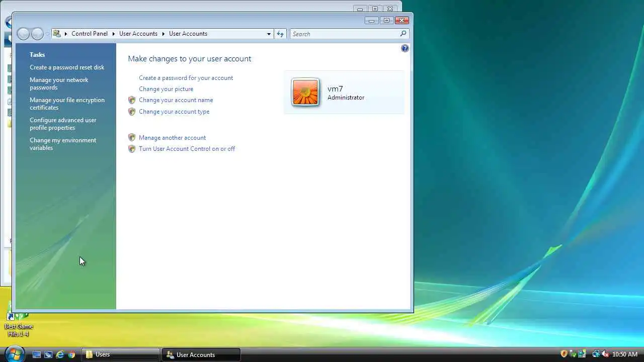
Task: Click the Refresh button beside address bar
Action: (x=280, y=34)
